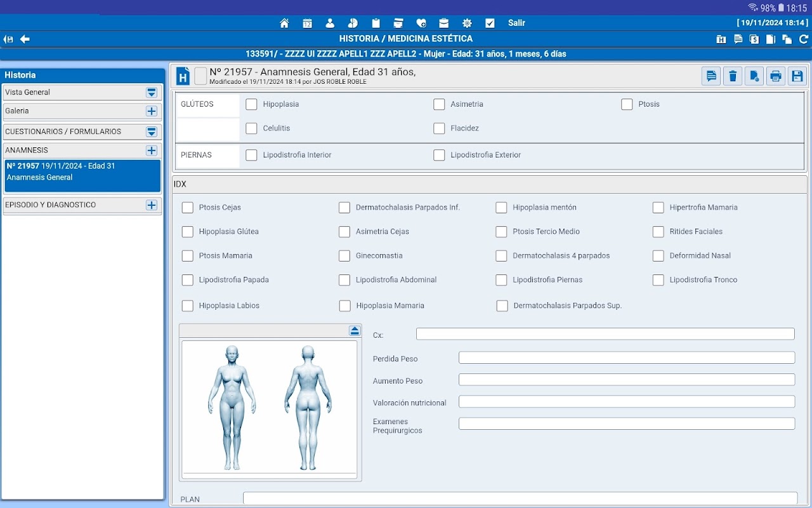Collapse the body diagram panel

[355, 331]
